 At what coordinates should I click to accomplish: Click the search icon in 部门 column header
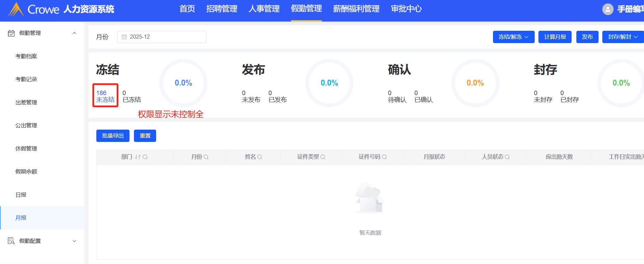click(145, 157)
